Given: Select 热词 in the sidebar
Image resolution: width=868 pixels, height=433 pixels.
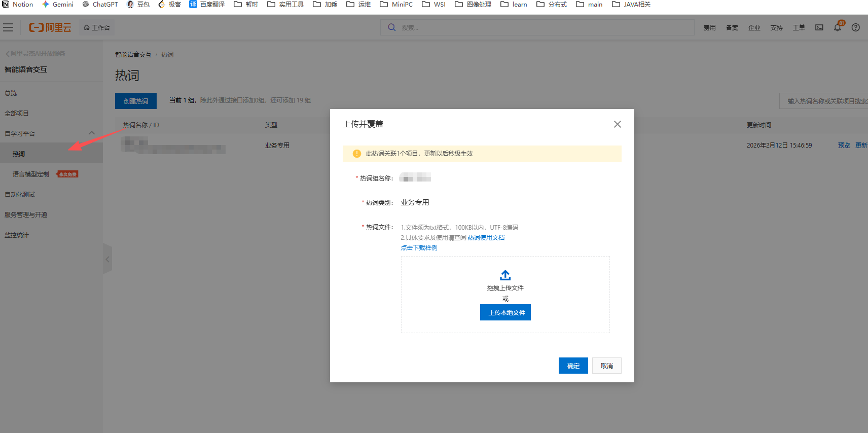Looking at the screenshot, I should (x=51, y=154).
